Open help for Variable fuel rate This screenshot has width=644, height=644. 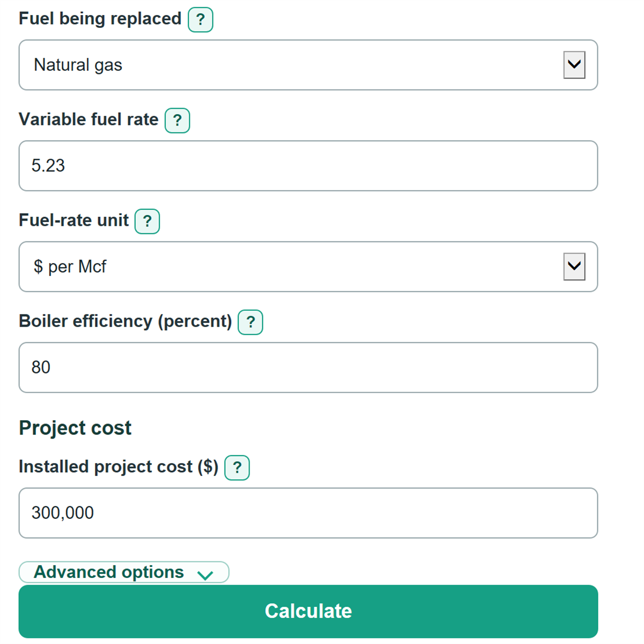[177, 120]
